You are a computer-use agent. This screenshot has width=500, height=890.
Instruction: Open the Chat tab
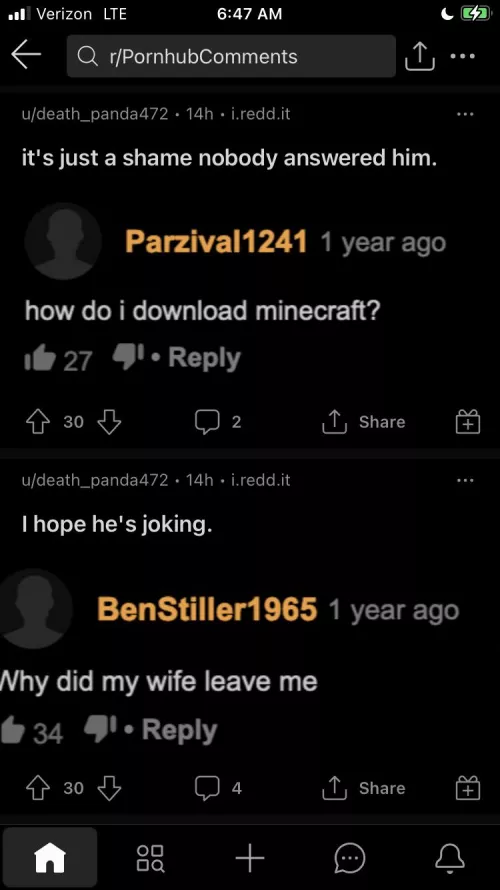[350, 857]
